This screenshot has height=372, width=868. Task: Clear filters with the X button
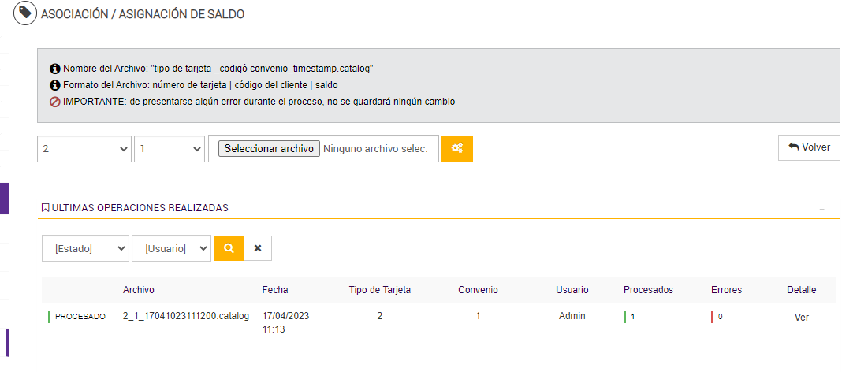pos(258,248)
